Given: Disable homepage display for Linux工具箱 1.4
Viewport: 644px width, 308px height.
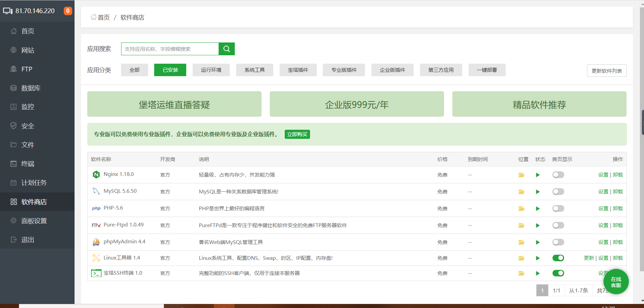Looking at the screenshot, I should tap(558, 258).
